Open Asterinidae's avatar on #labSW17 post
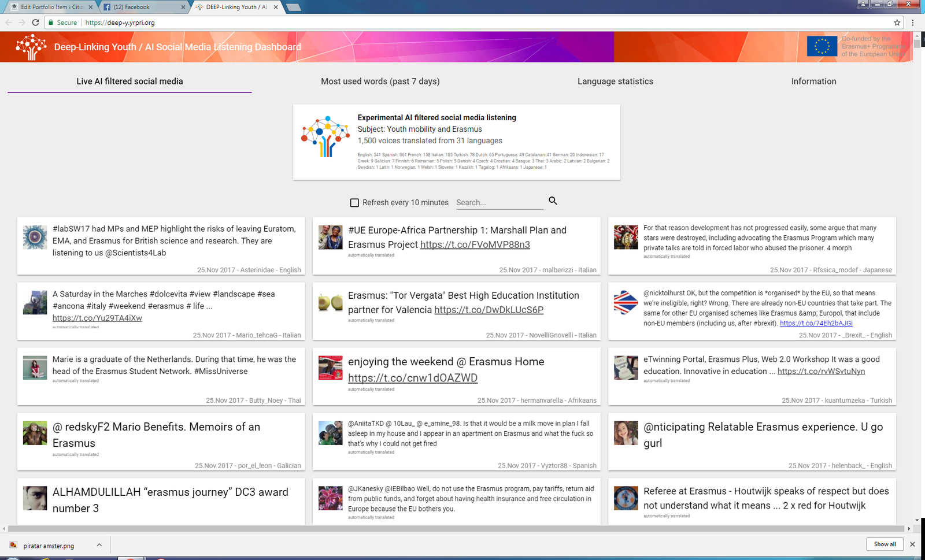Image resolution: width=925 pixels, height=560 pixels. click(x=35, y=238)
